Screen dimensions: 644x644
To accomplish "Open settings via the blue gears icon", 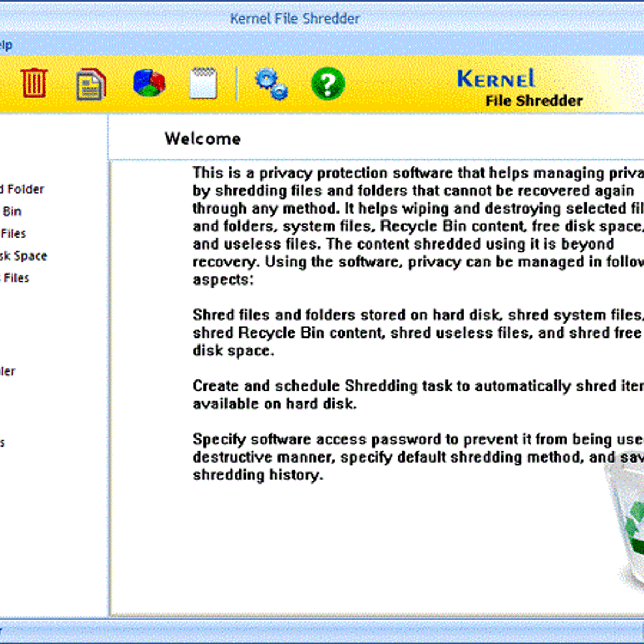I will click(x=271, y=84).
